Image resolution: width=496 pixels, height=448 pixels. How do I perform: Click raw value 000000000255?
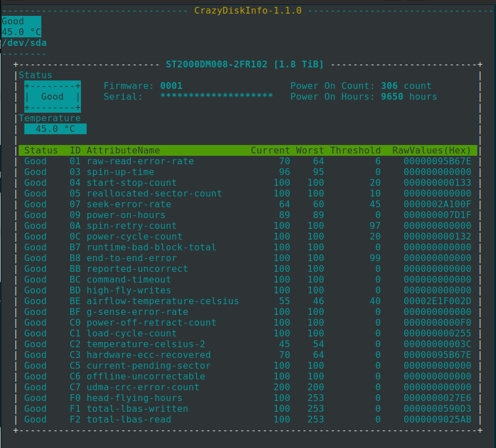tap(437, 333)
